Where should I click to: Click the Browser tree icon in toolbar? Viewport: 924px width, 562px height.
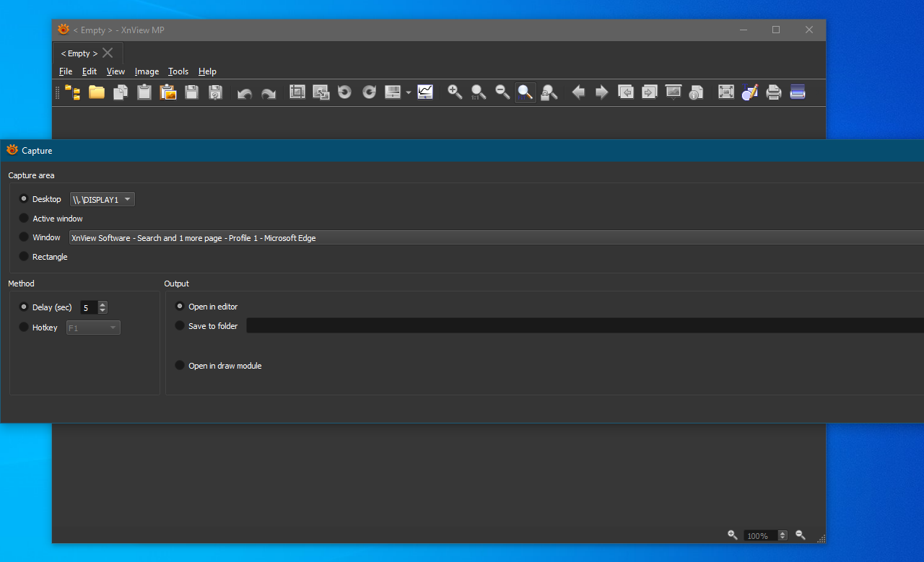pos(72,92)
